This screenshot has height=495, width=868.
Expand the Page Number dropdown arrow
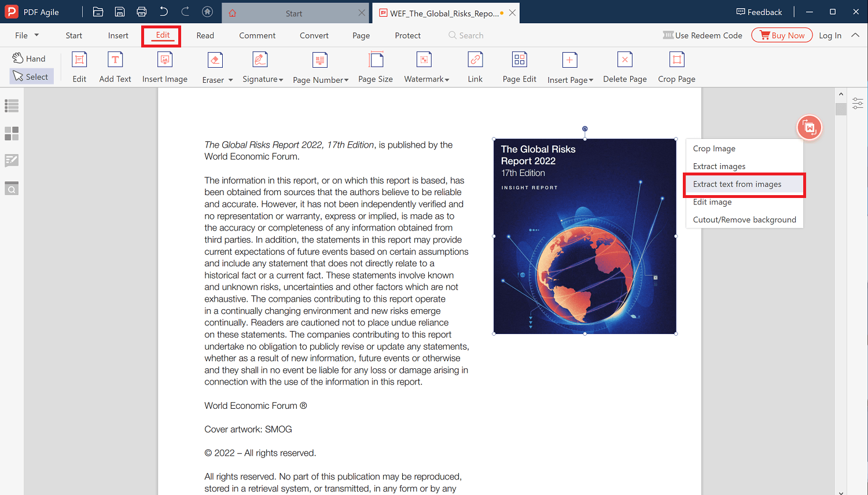[x=346, y=80]
